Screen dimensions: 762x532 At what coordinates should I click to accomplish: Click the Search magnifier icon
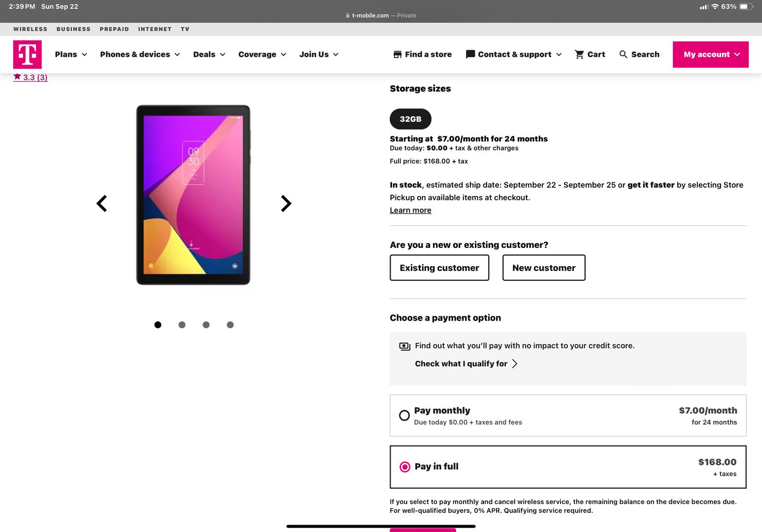pos(623,54)
